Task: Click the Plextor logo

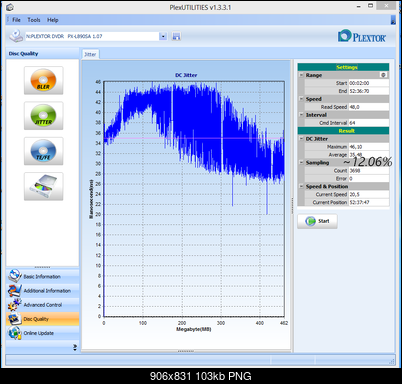Action: tap(362, 36)
